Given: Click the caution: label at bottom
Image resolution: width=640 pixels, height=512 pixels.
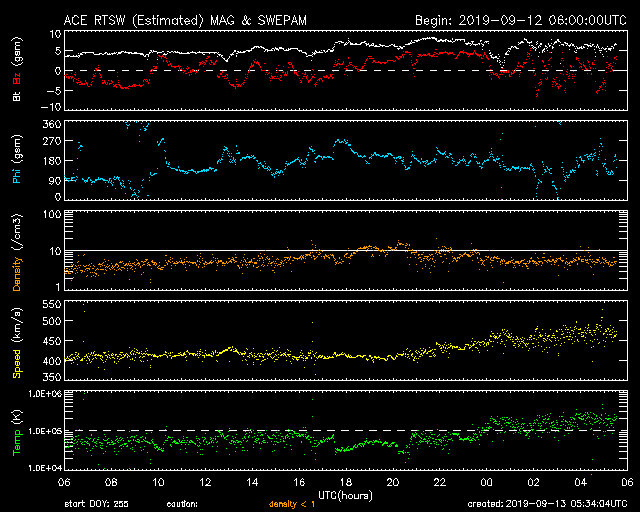Looking at the screenshot, I should point(182,504).
